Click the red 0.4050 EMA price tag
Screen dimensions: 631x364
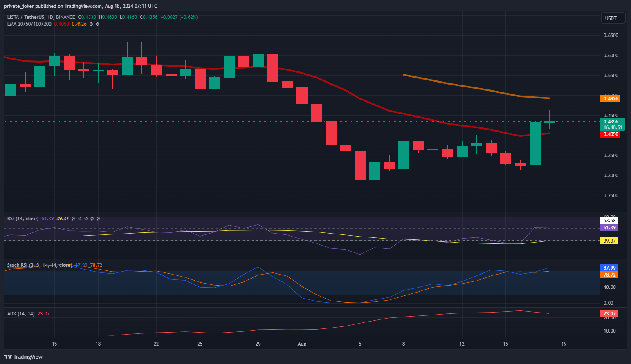pos(610,134)
